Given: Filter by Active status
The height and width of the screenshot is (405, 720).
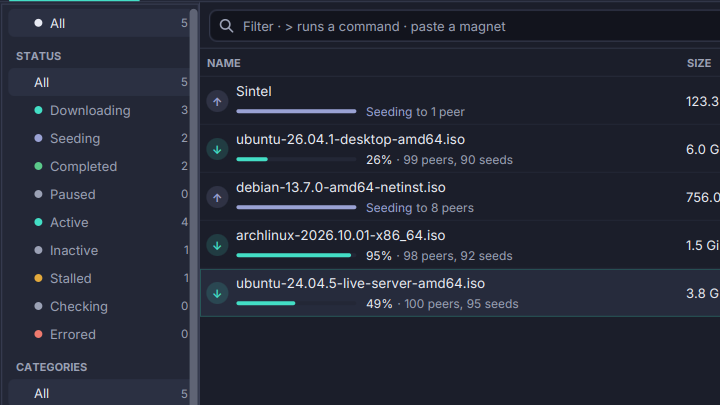Looking at the screenshot, I should (x=99, y=222).
